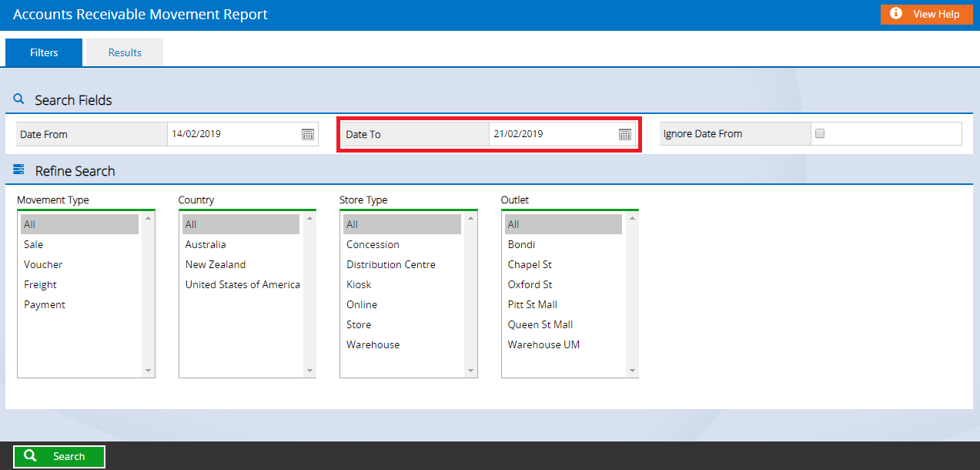The height and width of the screenshot is (470, 980).
Task: Select Oxford St outlet
Action: pos(564,284)
